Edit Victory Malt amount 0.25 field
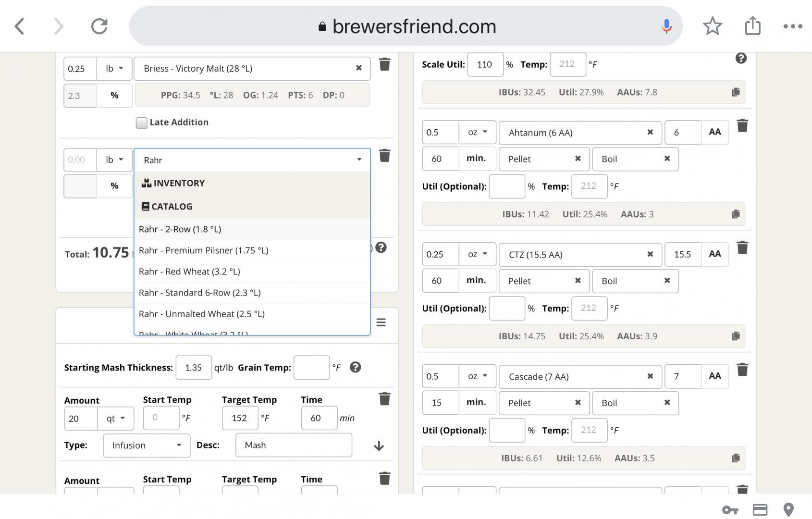 80,68
